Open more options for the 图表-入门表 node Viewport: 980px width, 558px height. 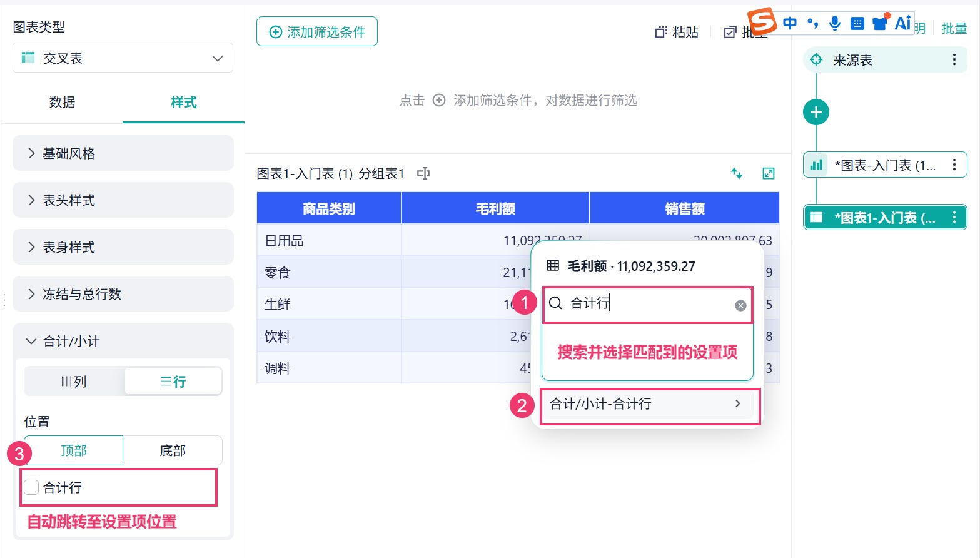(x=954, y=165)
